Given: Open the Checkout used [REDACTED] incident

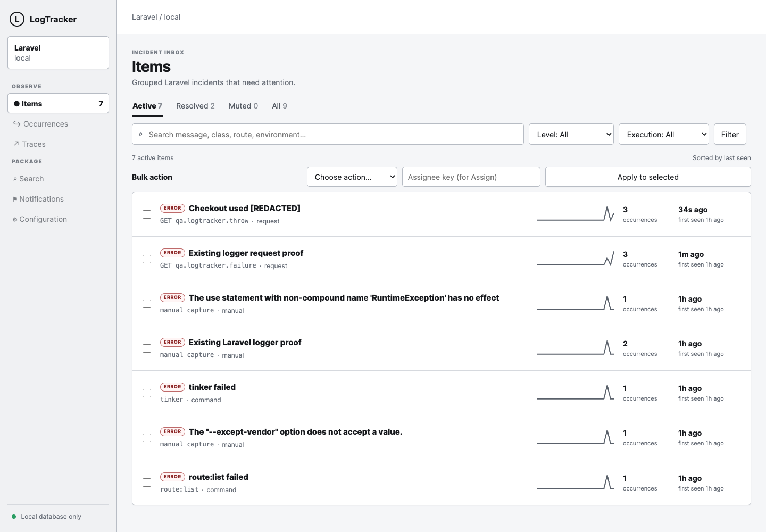Looking at the screenshot, I should coord(245,208).
